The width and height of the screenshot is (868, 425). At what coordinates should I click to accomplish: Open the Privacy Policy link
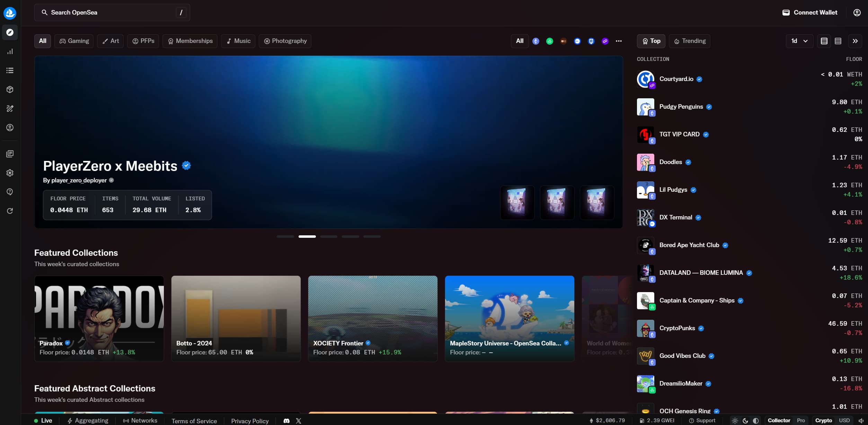point(250,421)
